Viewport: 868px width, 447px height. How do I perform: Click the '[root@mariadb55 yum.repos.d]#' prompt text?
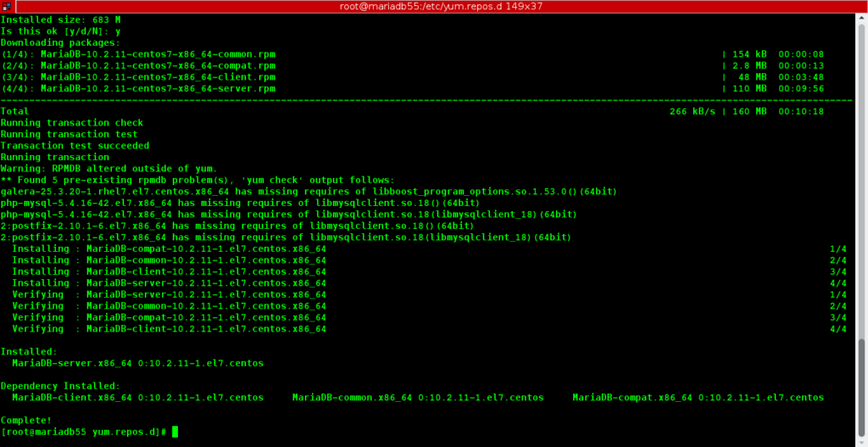click(x=84, y=432)
